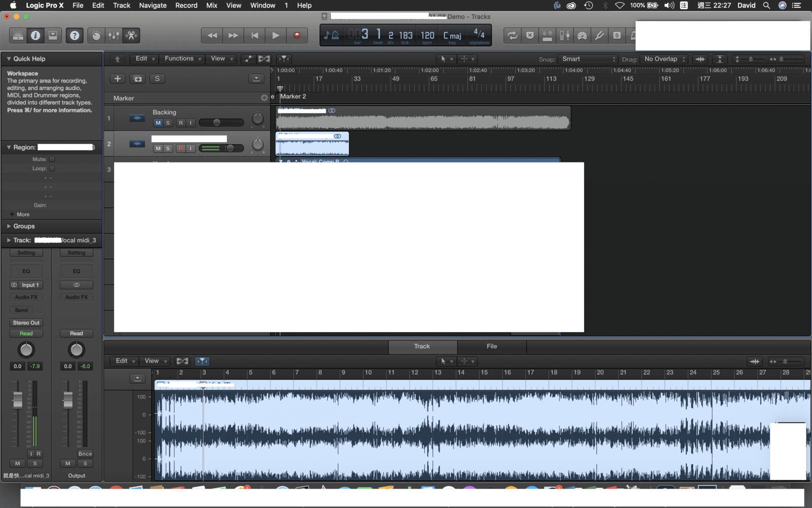Viewport: 812px width, 508px height.
Task: Open Smart Controls knob icon
Action: (96, 36)
